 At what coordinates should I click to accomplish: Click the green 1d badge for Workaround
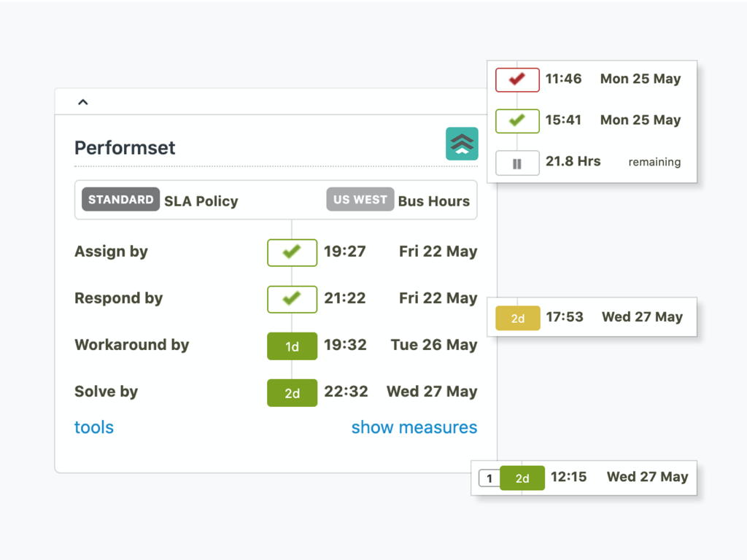click(x=292, y=346)
